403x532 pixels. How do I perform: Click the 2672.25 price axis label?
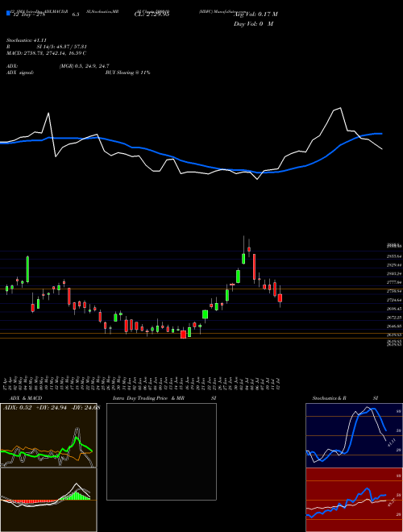(394, 318)
